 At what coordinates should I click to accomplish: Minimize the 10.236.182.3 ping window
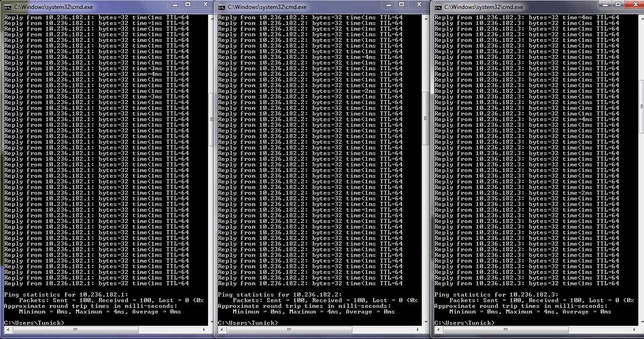click(605, 4)
